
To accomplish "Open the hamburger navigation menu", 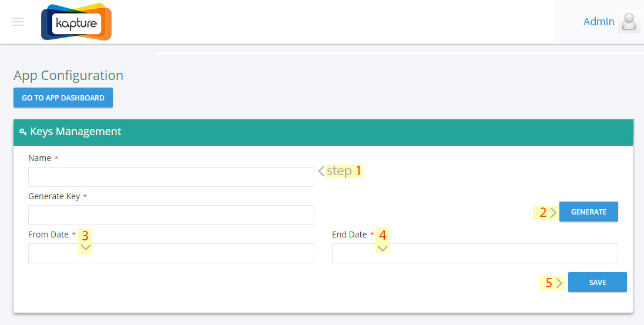I will coord(18,22).
